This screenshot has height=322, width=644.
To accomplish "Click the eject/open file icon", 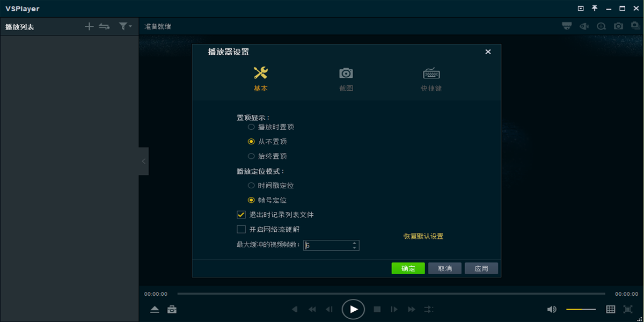I will click(x=155, y=310).
